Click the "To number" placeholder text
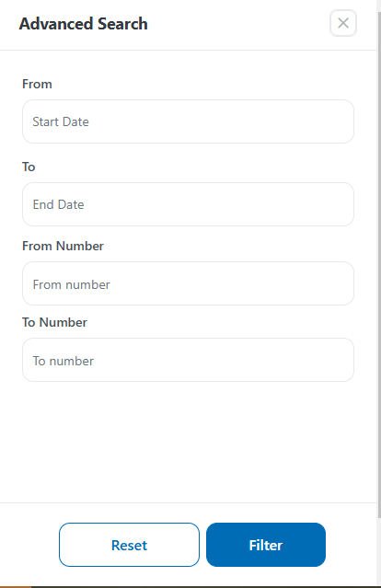The image size is (381, 588). point(63,361)
